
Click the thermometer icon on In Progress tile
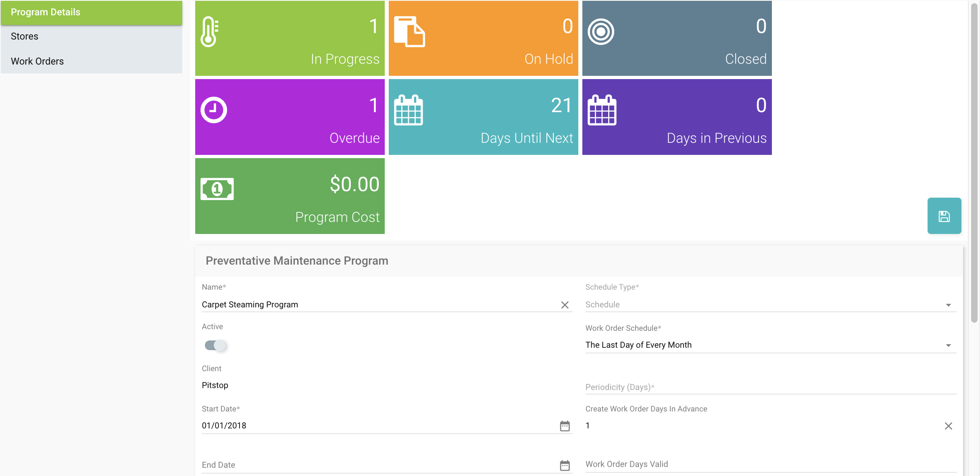click(x=210, y=32)
